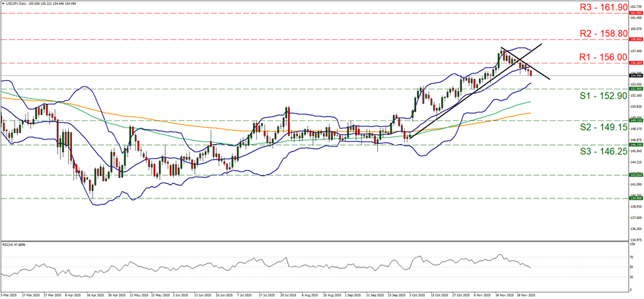The width and height of the screenshot is (644, 299).
Task: Click the RSI scale value 30
Action: tap(631, 277)
